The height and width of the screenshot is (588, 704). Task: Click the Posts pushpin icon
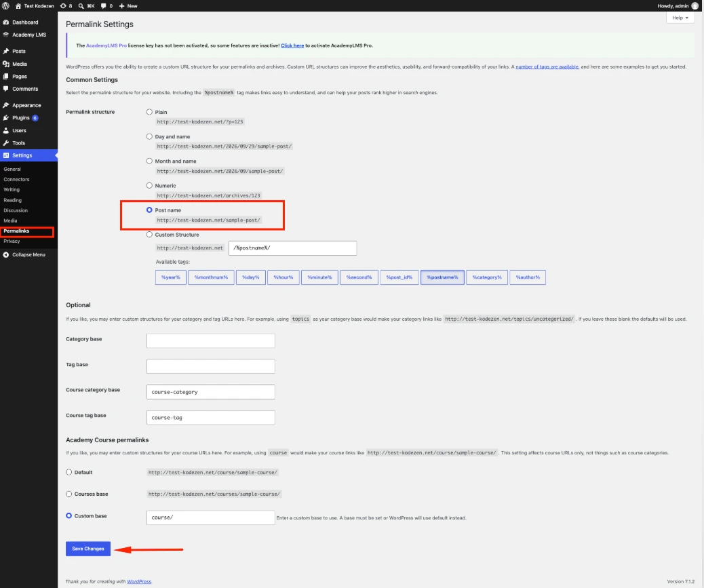tap(6, 51)
